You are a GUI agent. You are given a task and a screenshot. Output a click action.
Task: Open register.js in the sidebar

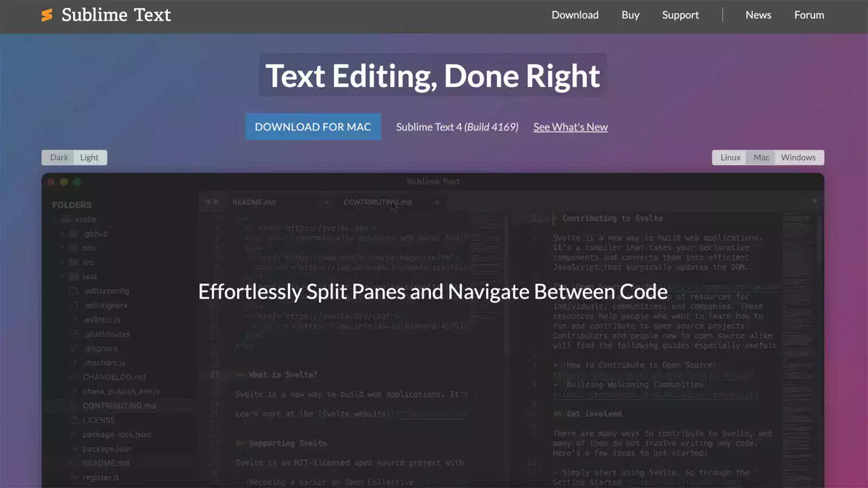[x=100, y=478]
